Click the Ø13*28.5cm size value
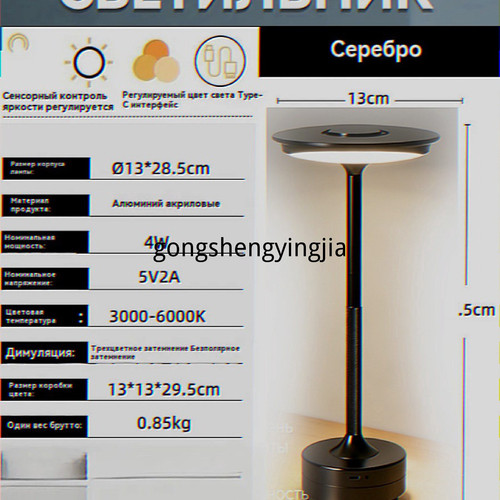 point(161,168)
